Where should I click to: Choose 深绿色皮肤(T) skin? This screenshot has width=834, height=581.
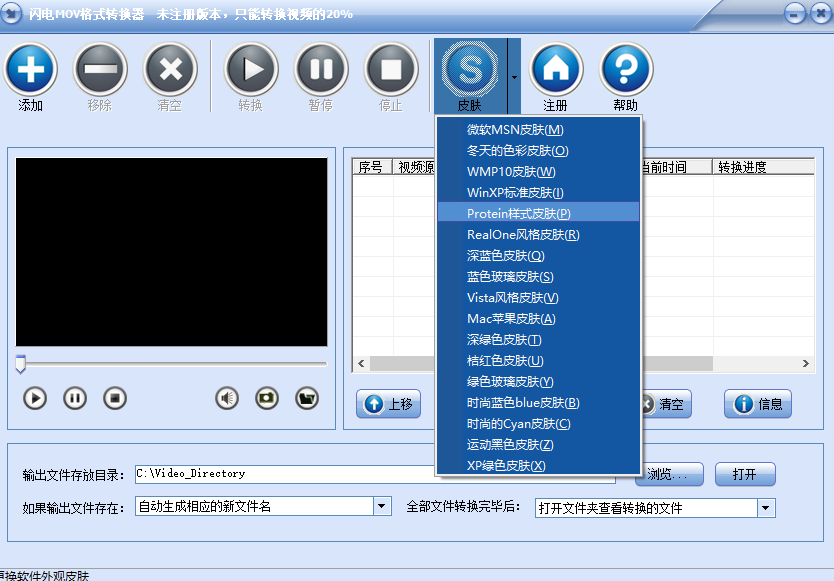538,339
